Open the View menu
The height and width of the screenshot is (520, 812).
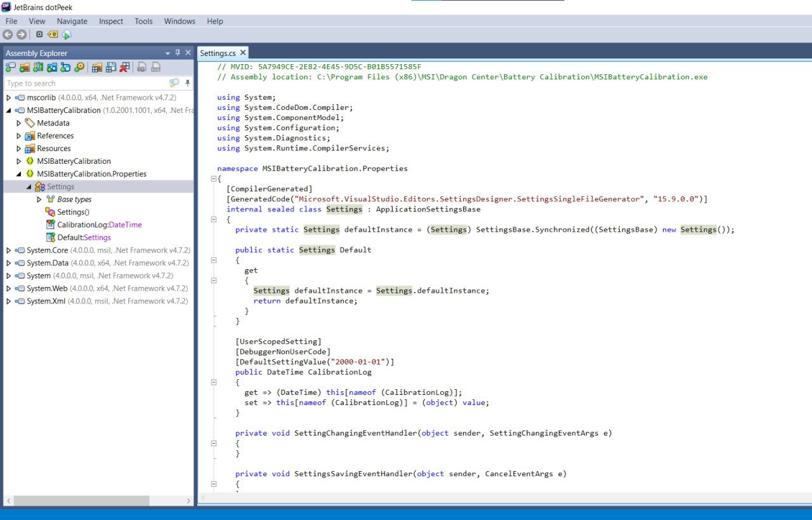click(x=37, y=21)
